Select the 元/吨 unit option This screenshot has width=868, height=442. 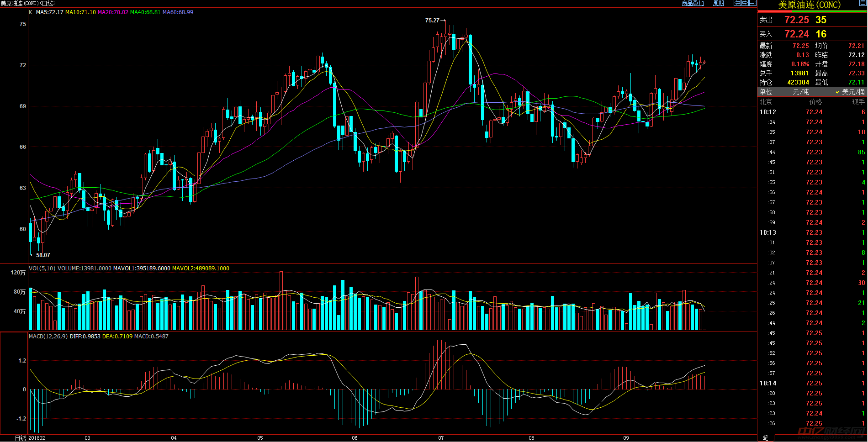tap(800, 92)
